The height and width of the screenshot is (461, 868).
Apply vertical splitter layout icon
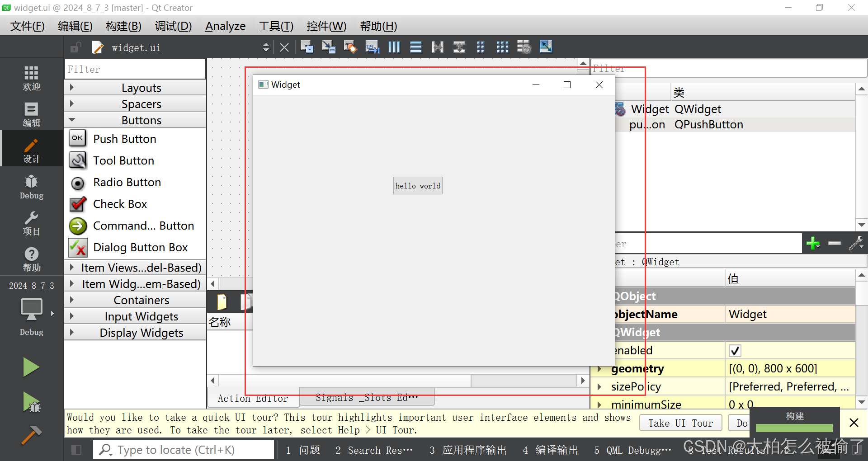pyautogui.click(x=459, y=47)
